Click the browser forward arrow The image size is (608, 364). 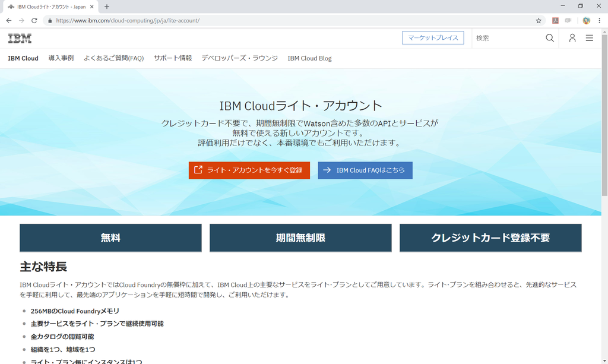(x=22, y=21)
